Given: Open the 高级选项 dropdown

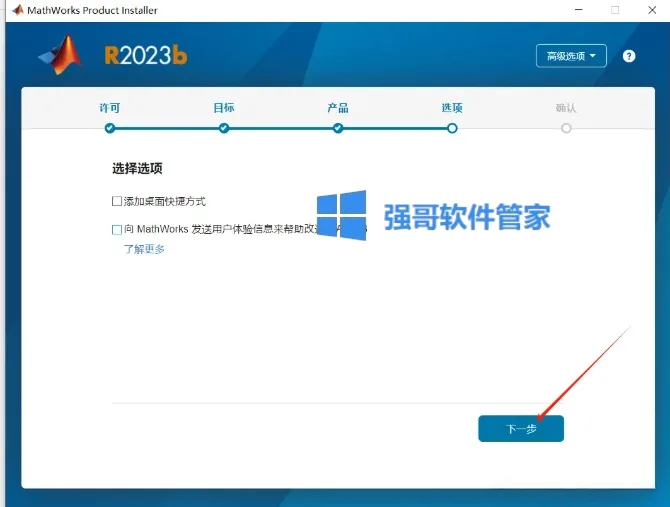Looking at the screenshot, I should [571, 56].
